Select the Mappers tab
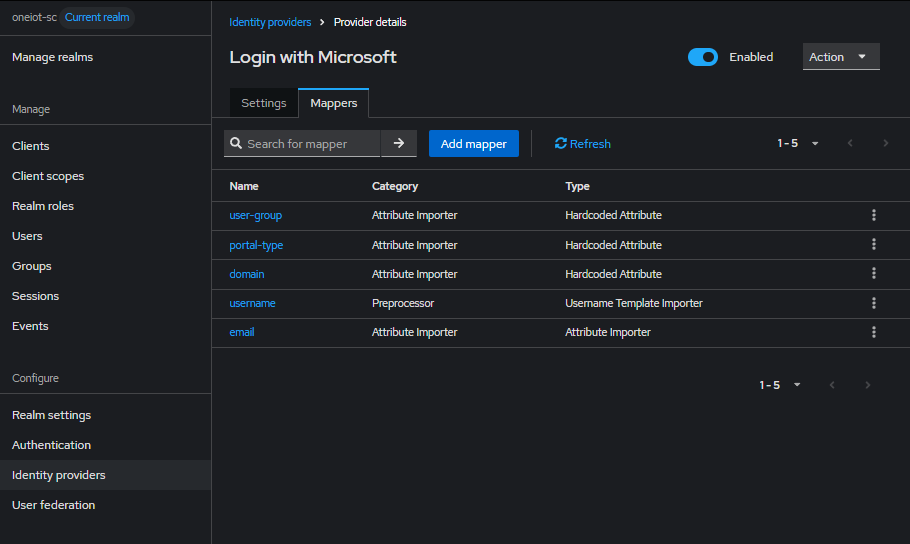910x544 pixels. click(334, 103)
